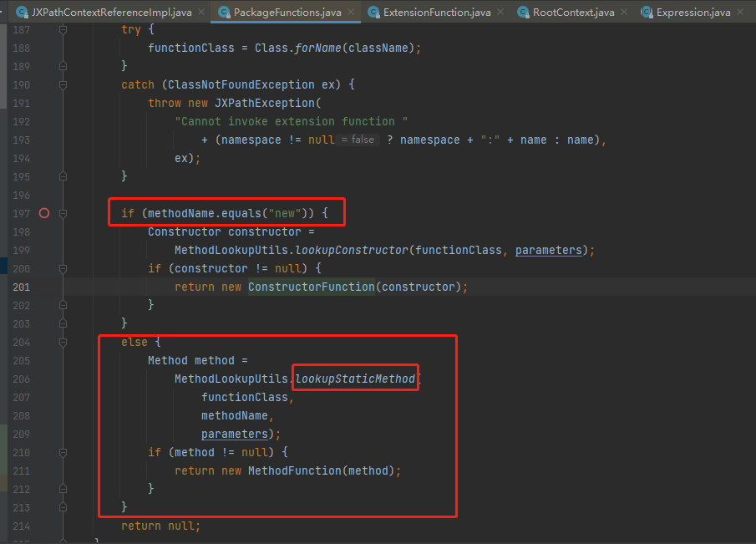This screenshot has width=756, height=544.
Task: Click the lookupStaticMethod call
Action: (x=355, y=379)
